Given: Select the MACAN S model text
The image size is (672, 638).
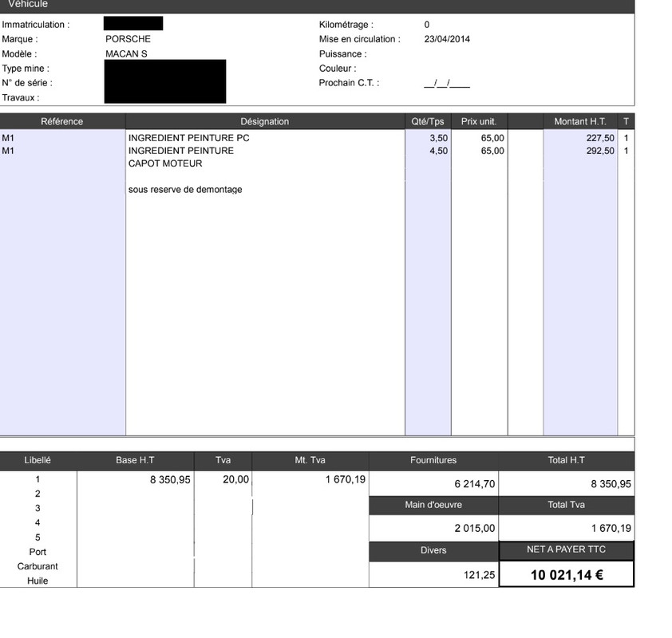Looking at the screenshot, I should [x=126, y=54].
